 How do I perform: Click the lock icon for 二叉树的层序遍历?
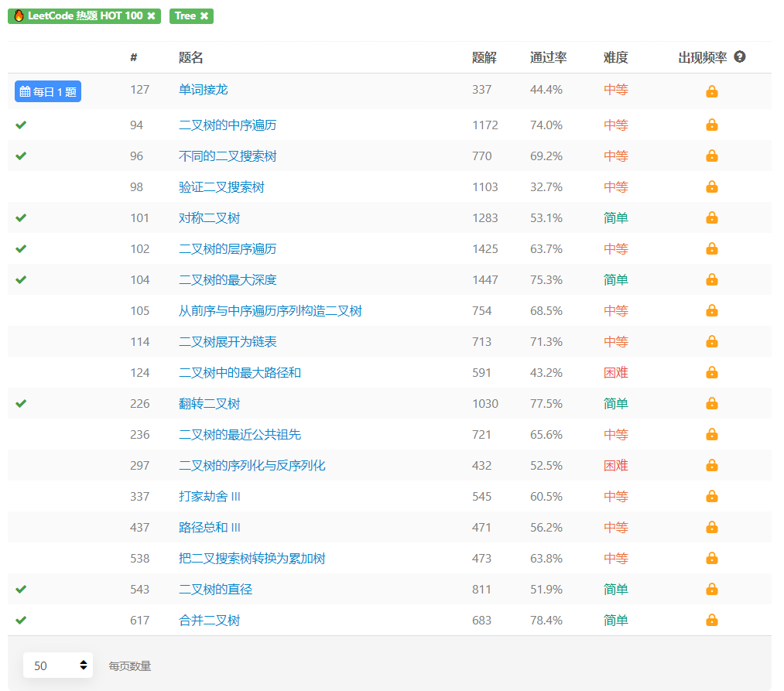[711, 249]
